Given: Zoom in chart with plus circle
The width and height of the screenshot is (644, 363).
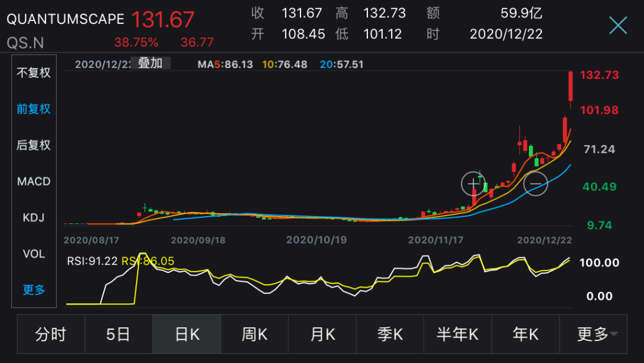Looking at the screenshot, I should tap(473, 184).
